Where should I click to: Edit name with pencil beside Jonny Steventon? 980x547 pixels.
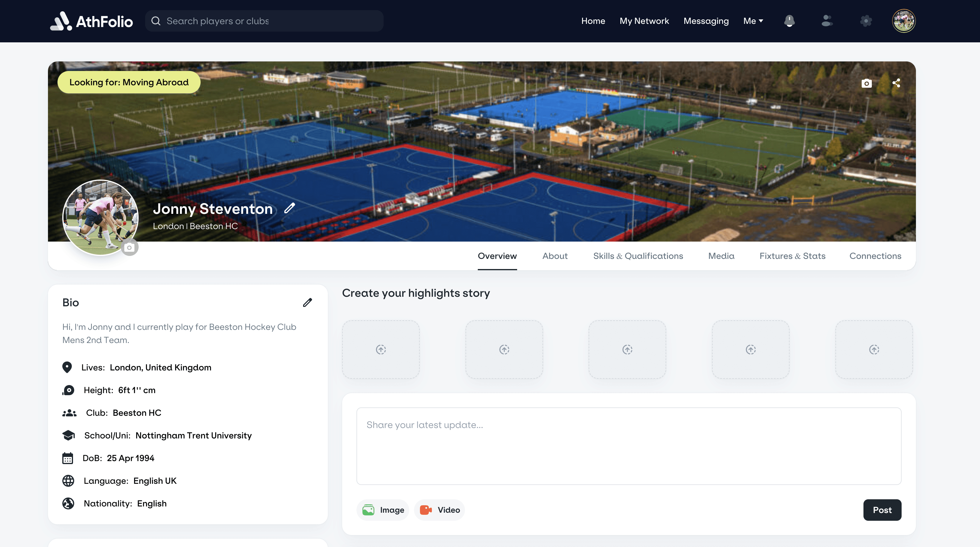click(x=289, y=208)
